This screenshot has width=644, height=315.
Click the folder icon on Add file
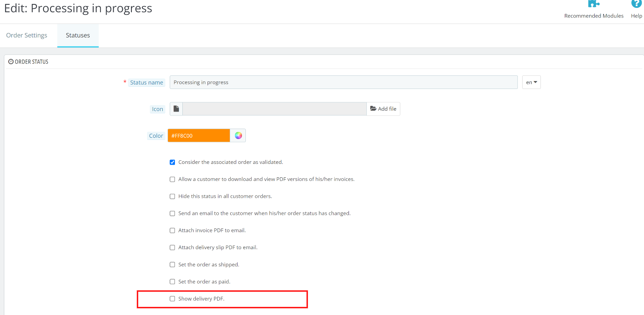(x=373, y=109)
